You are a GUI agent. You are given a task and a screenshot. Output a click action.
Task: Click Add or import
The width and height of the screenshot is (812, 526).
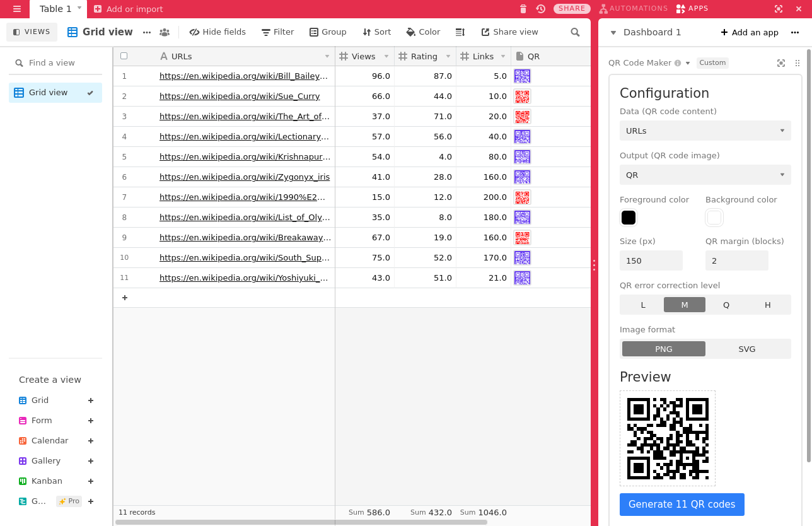[x=129, y=9]
